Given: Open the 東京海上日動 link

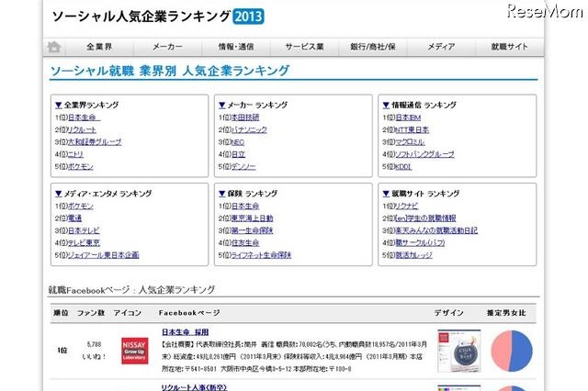Looking at the screenshot, I should pos(252,218).
